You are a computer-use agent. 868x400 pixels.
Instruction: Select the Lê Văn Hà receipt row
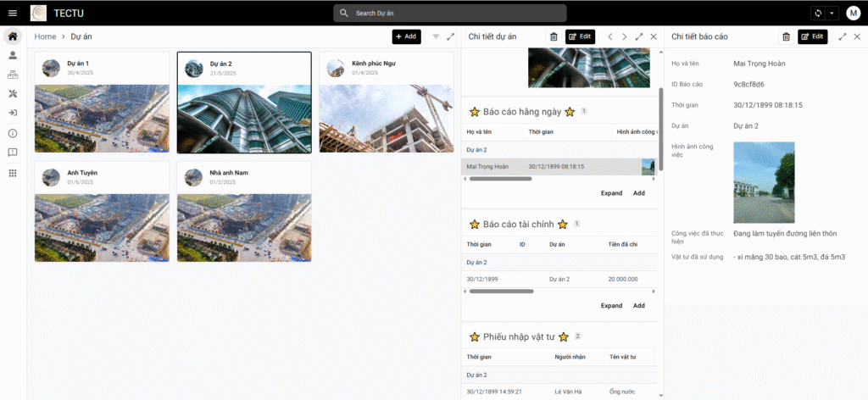(x=559, y=392)
